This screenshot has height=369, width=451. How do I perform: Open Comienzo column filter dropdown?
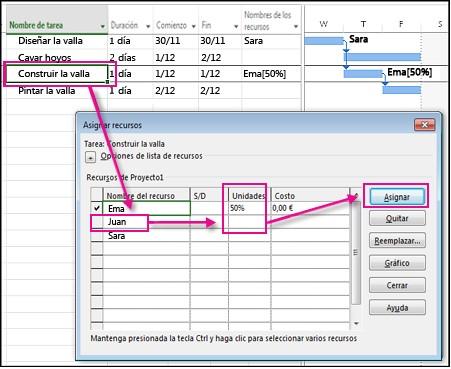point(193,26)
